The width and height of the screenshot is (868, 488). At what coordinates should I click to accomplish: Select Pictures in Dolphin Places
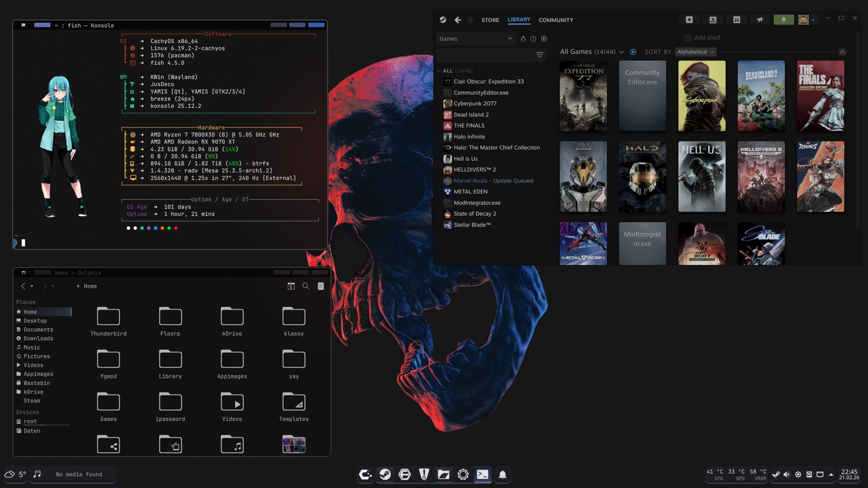pyautogui.click(x=43, y=357)
